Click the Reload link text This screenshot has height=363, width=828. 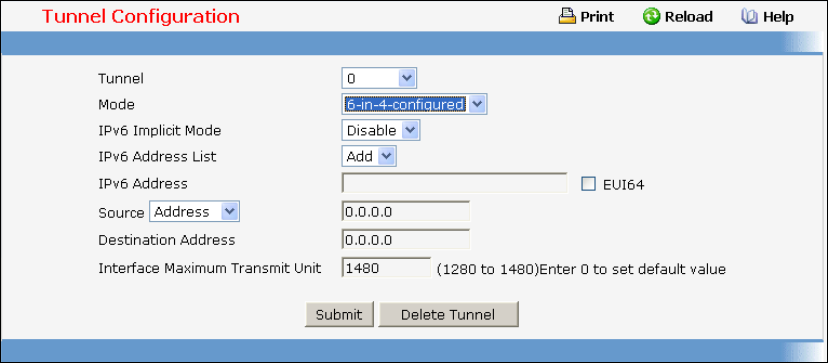(689, 17)
